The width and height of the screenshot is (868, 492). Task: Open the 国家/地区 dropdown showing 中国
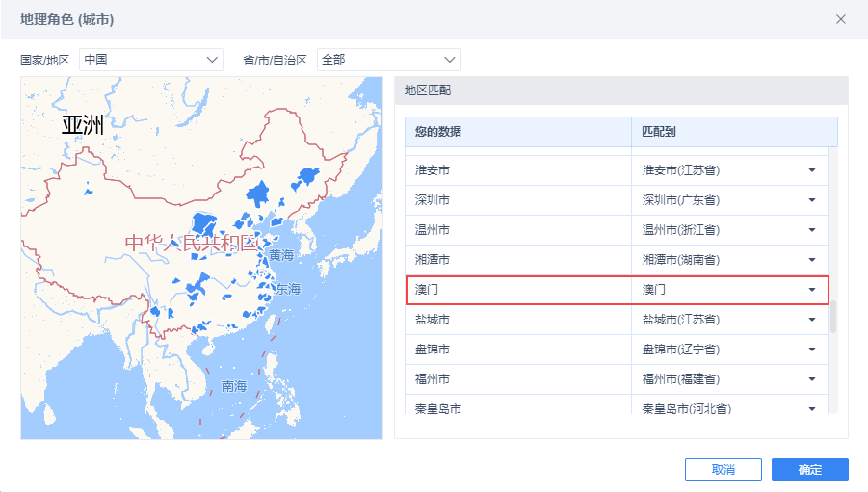pyautogui.click(x=151, y=60)
